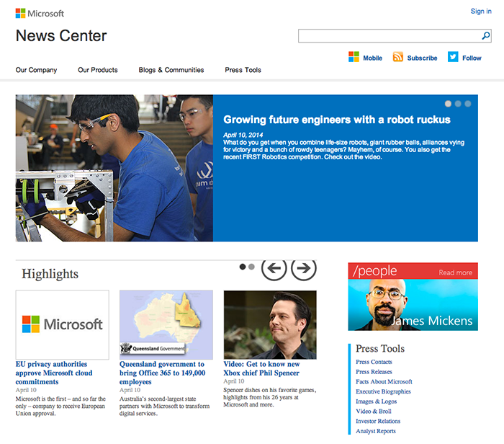Screen dimensions: 504x444
Task: Click the James Mickens people banner image
Action: (x=413, y=305)
